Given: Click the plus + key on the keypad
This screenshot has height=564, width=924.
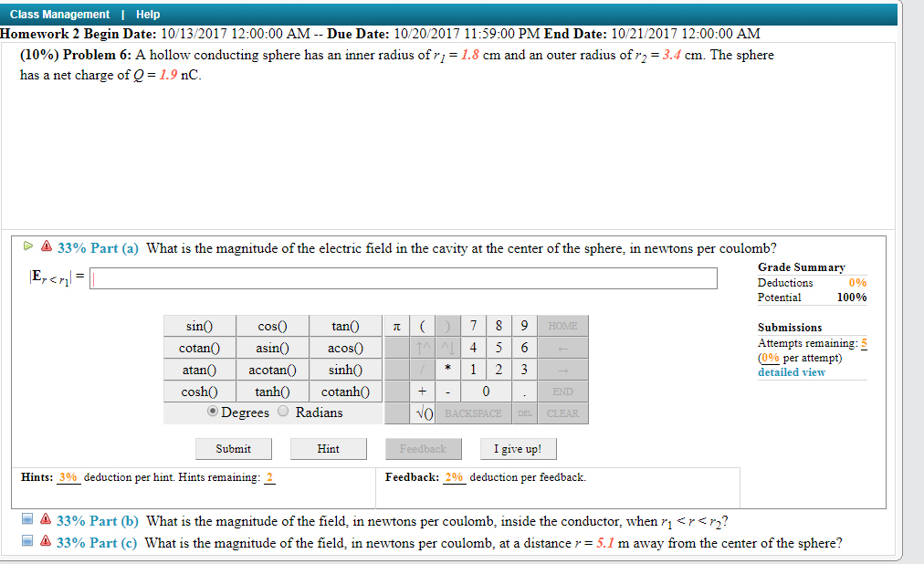Looking at the screenshot, I should coord(423,392).
